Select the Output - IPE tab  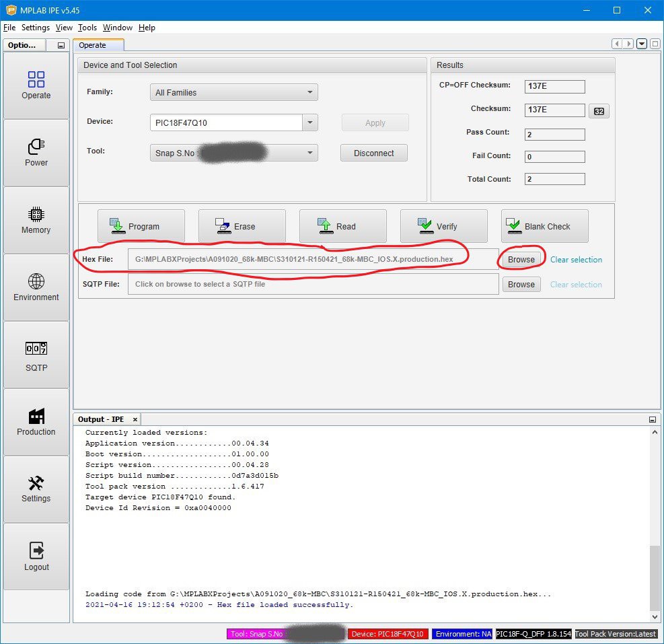[107, 419]
